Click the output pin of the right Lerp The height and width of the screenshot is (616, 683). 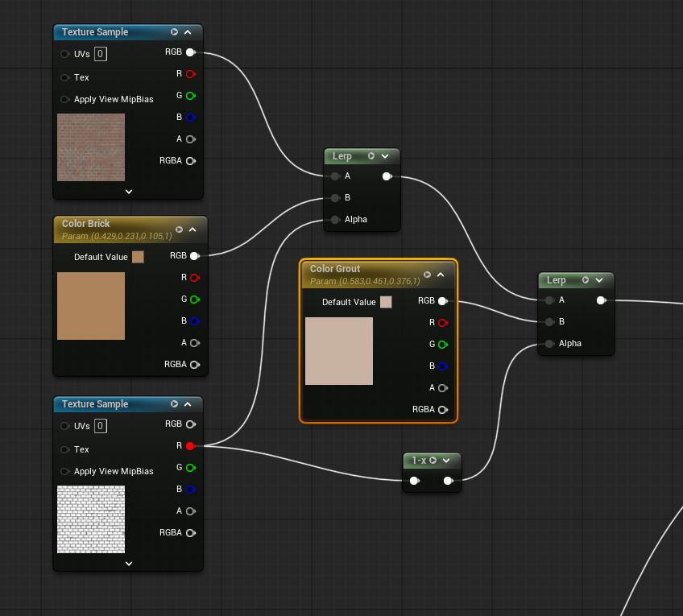point(601,300)
